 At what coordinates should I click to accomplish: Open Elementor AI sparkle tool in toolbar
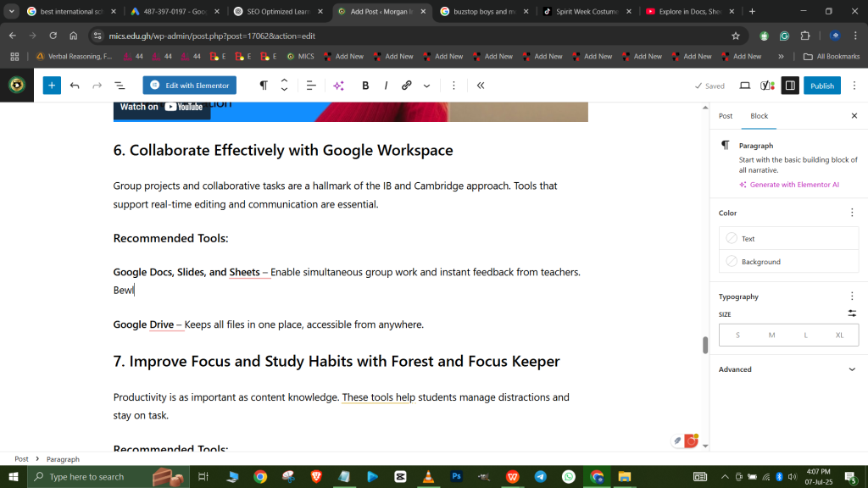(x=339, y=86)
